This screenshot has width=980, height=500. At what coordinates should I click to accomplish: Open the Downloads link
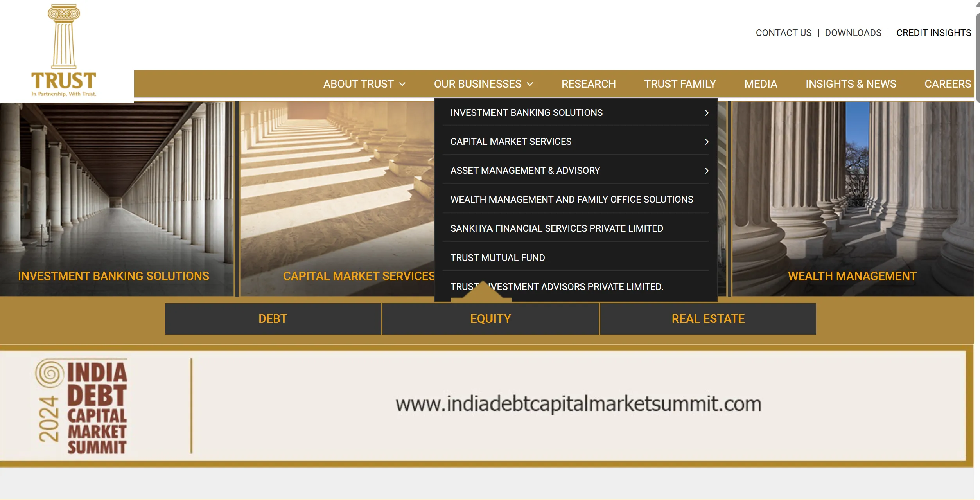[853, 33]
